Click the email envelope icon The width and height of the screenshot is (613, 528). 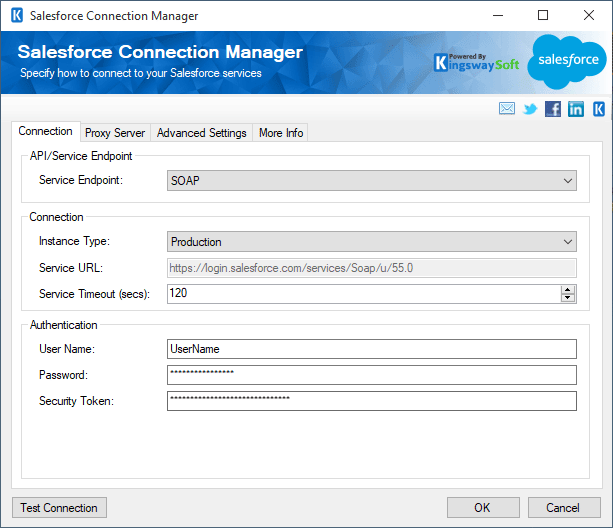click(507, 109)
